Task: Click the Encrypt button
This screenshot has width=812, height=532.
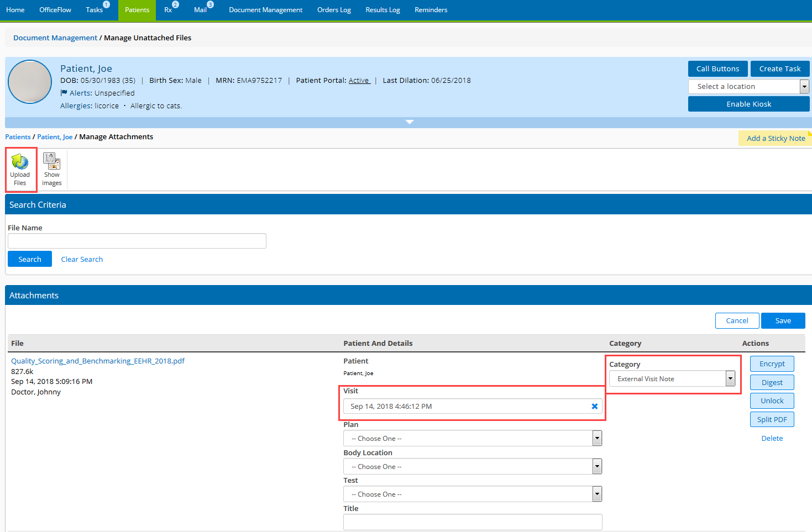Action: point(772,364)
